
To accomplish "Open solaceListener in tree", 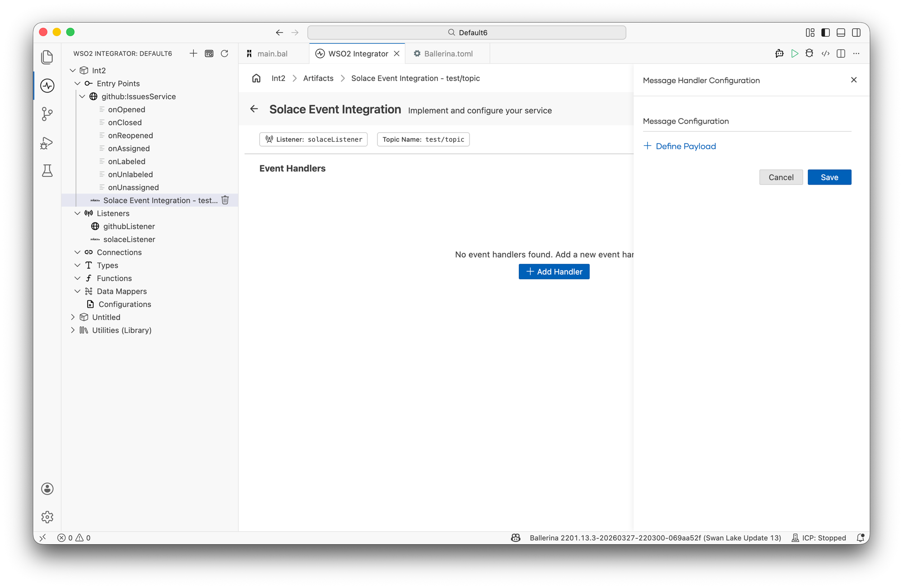I will pos(150,239).
